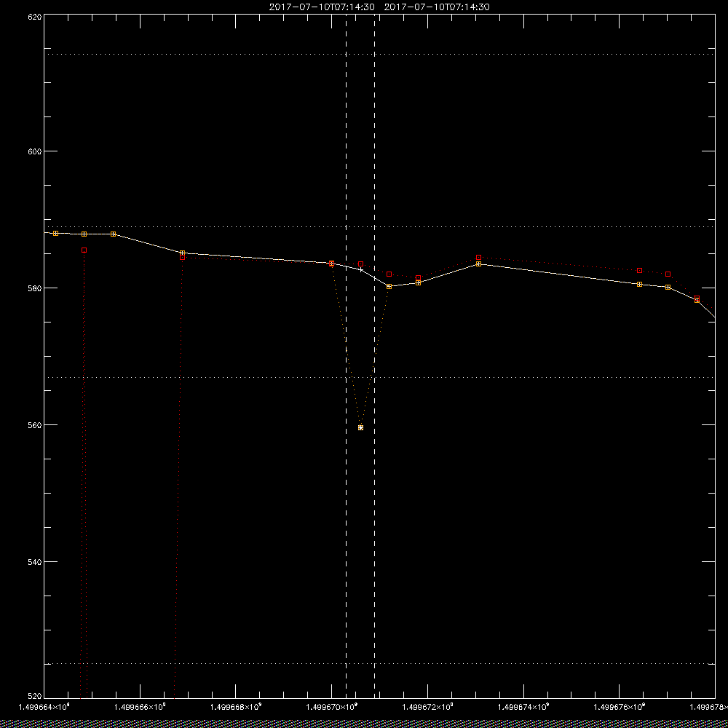Select the orange point directly above that leftmost red square
Viewport: 728px width, 728px height.
[x=84, y=234]
